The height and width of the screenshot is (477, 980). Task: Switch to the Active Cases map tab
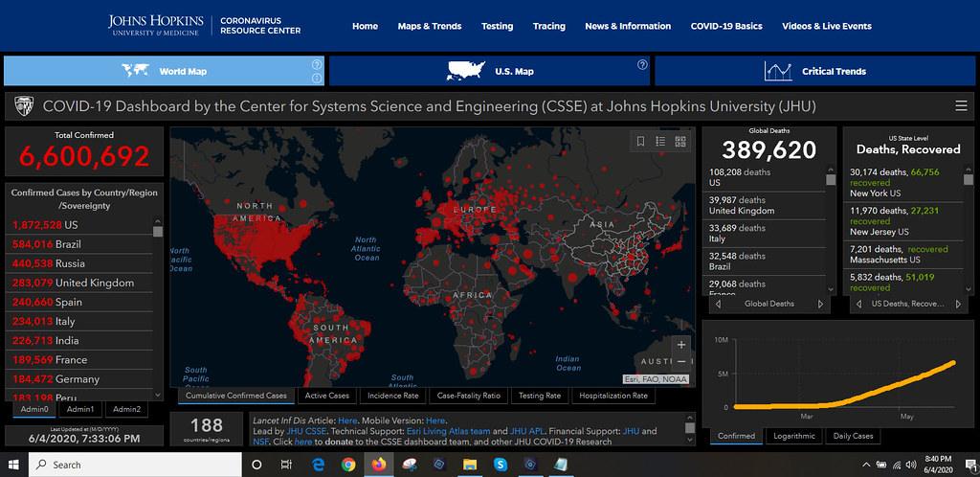pyautogui.click(x=326, y=395)
